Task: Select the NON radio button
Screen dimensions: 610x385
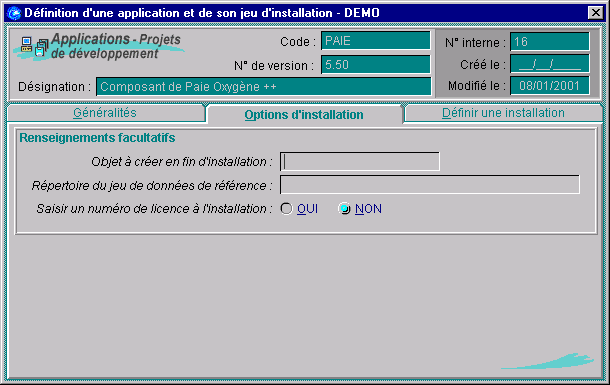Action: point(344,209)
